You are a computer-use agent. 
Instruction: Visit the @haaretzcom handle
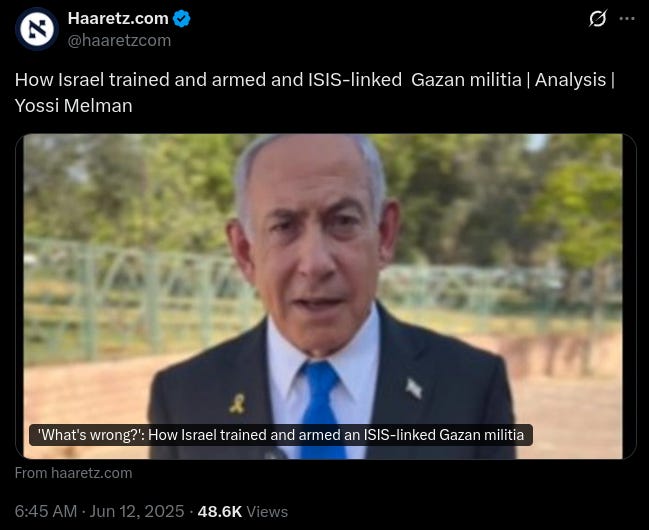coord(119,41)
